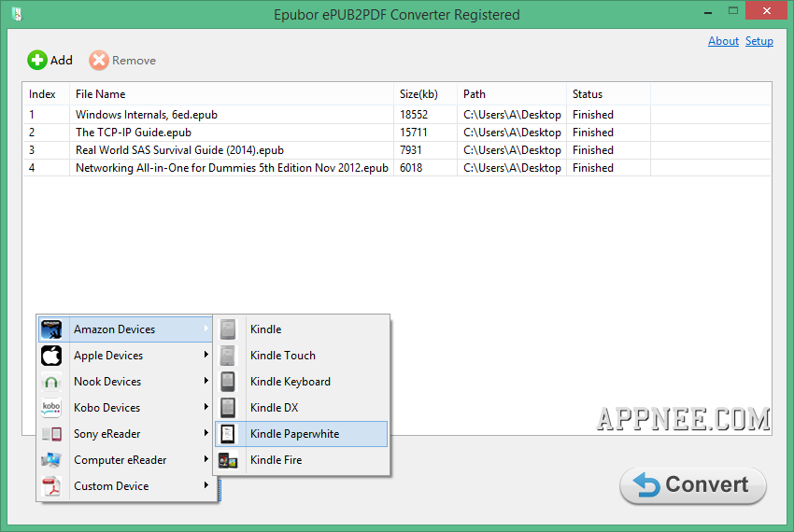The width and height of the screenshot is (794, 532).
Task: Pick Kindle DX in the submenu
Action: pyautogui.click(x=302, y=408)
